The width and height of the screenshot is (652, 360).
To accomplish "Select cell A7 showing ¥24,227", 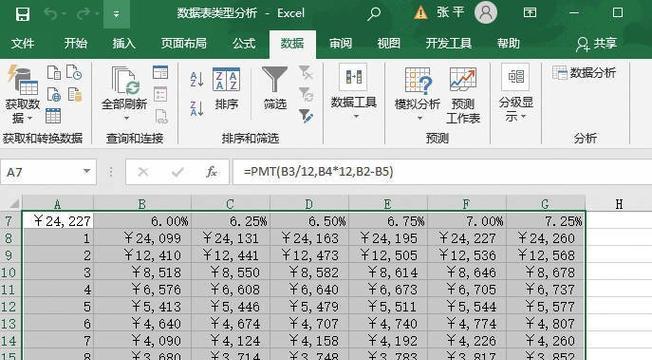I will [x=58, y=221].
